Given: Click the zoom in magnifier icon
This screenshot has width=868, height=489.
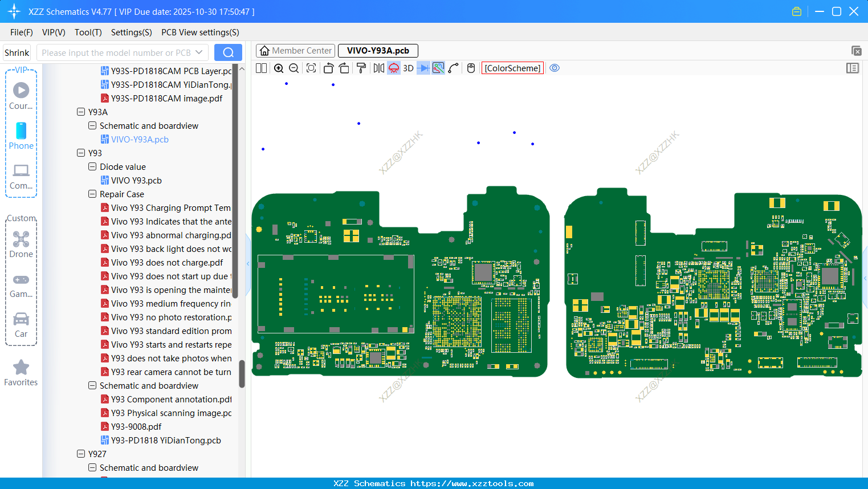Looking at the screenshot, I should [279, 68].
